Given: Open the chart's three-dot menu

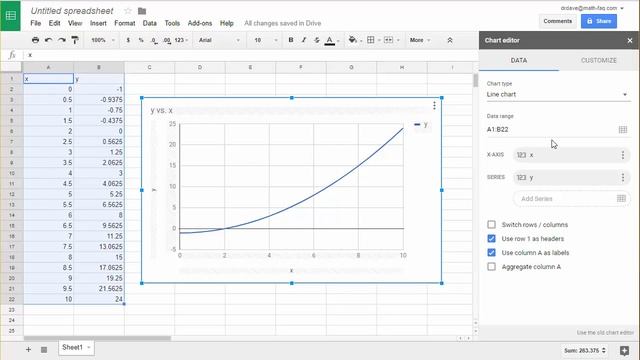Looking at the screenshot, I should [x=434, y=106].
